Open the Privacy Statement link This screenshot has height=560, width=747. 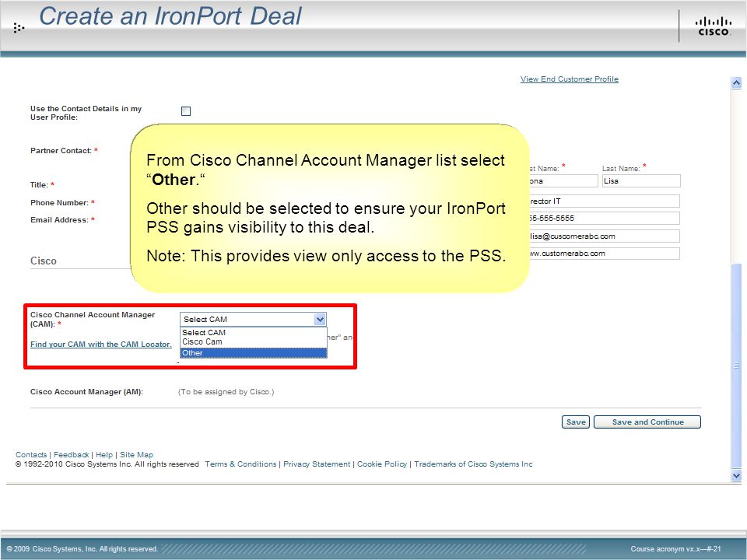click(x=317, y=464)
